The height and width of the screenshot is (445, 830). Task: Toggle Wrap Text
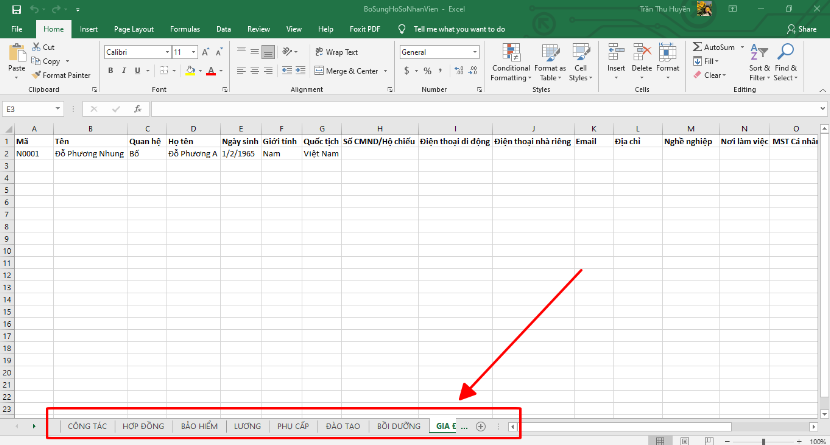click(x=336, y=52)
